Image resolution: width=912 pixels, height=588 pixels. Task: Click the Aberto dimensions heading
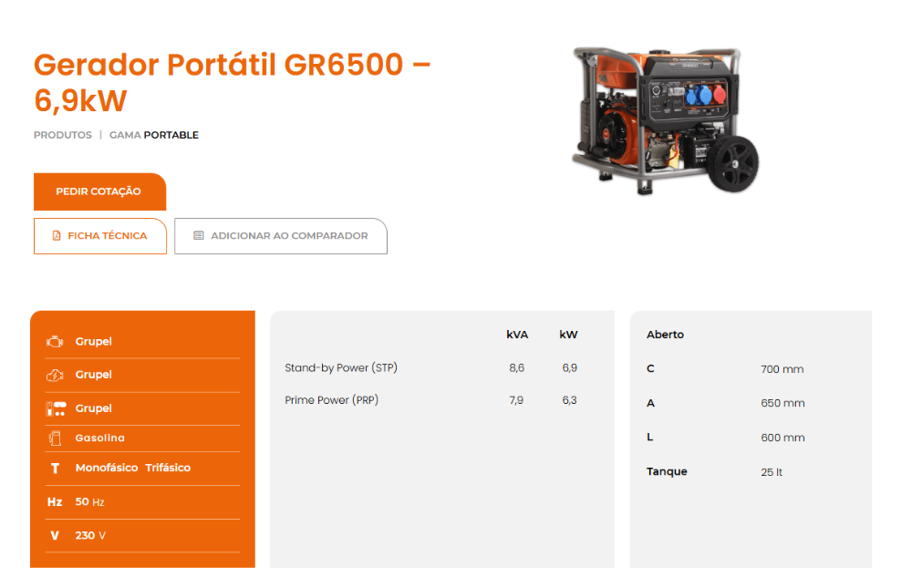click(665, 335)
